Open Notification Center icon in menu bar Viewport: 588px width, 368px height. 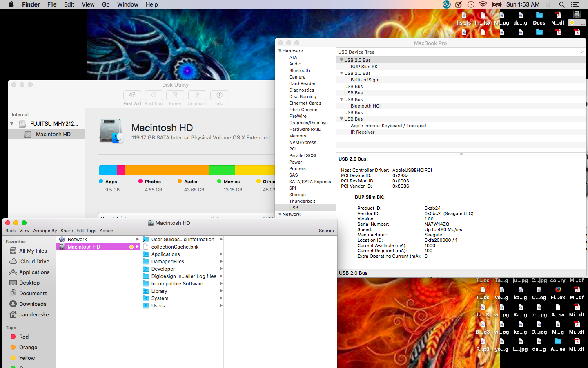pyautogui.click(x=575, y=4)
